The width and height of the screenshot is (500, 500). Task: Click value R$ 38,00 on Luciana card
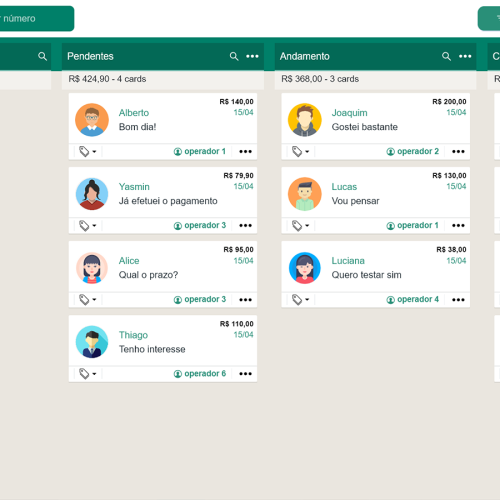pos(451,250)
